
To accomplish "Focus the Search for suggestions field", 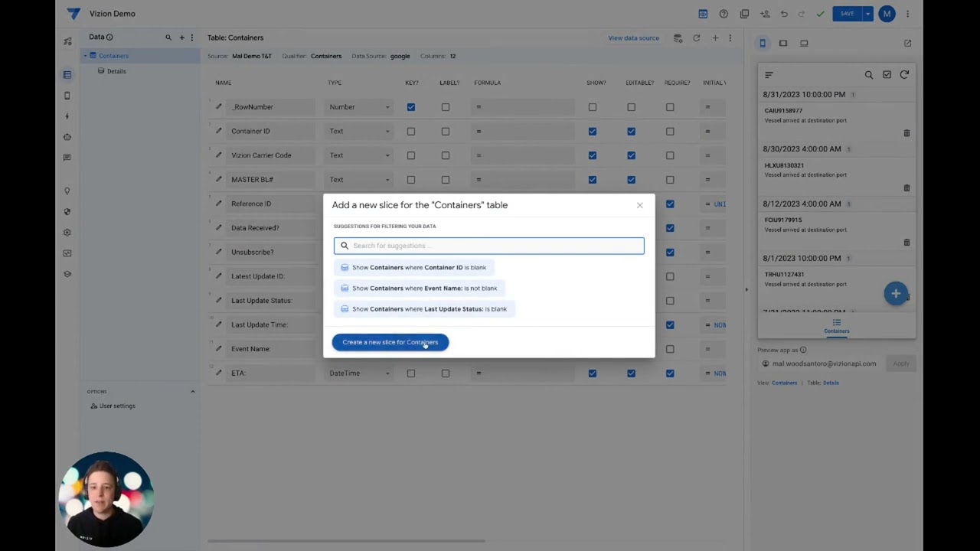I will coord(488,246).
